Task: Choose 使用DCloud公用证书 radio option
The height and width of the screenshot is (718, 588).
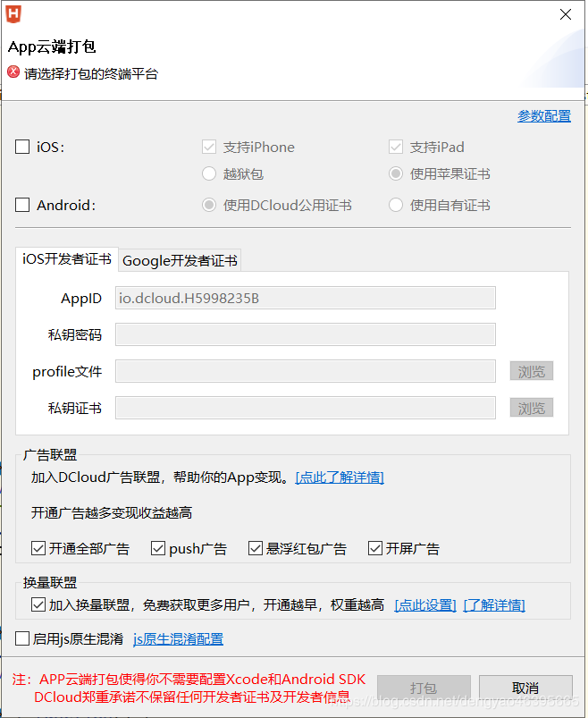Action: pyautogui.click(x=209, y=205)
